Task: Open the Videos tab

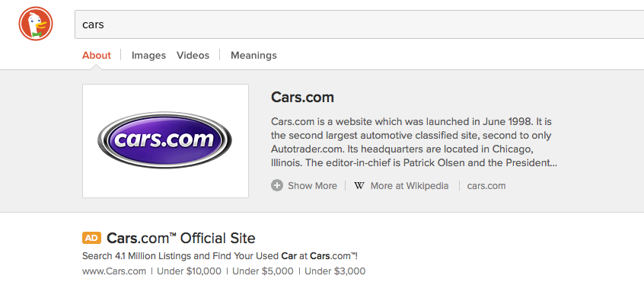Action: tap(193, 55)
